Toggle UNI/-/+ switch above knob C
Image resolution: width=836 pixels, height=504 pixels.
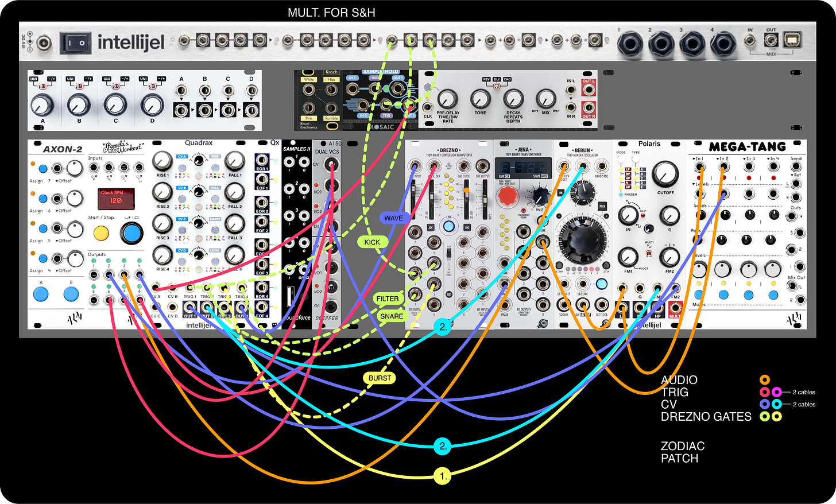click(x=115, y=86)
